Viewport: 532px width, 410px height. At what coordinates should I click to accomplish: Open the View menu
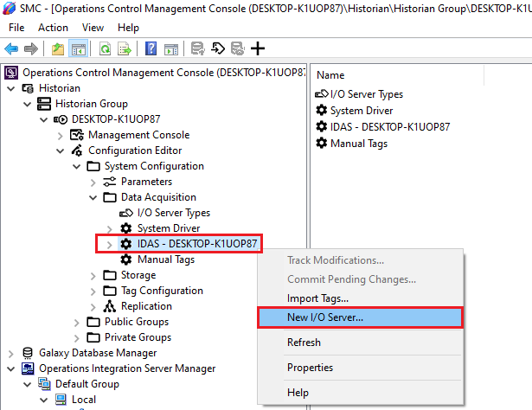click(93, 28)
